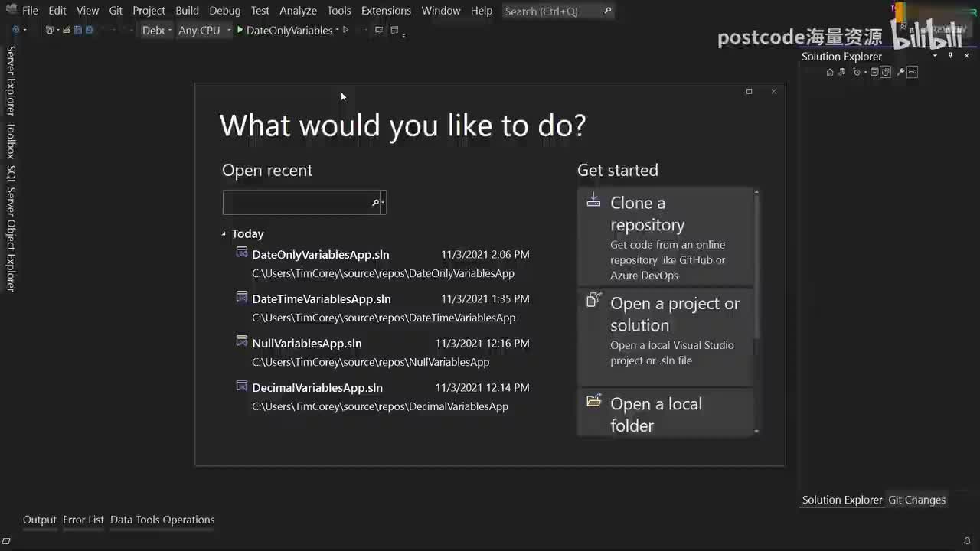Toggle Show All Files in Solution Explorer
980x551 pixels.
(886, 72)
